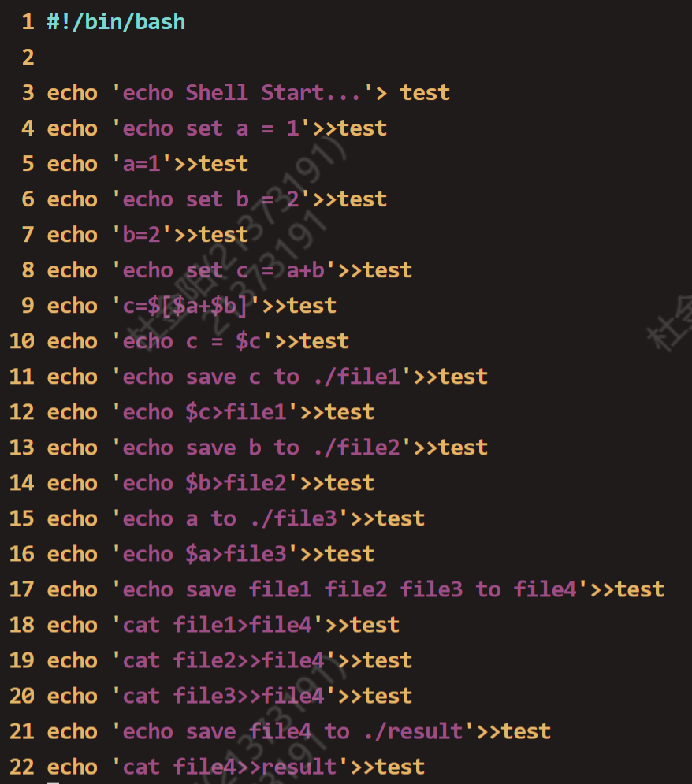Screen dimensions: 692x784
Task: Click the #!/bin/bash shebang text
Action: coord(116,22)
